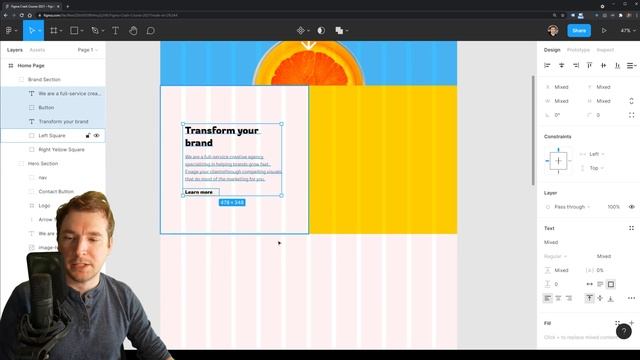This screenshot has height=360, width=640.
Task: Open the distribute spacing dropdown
Action: 631,65
